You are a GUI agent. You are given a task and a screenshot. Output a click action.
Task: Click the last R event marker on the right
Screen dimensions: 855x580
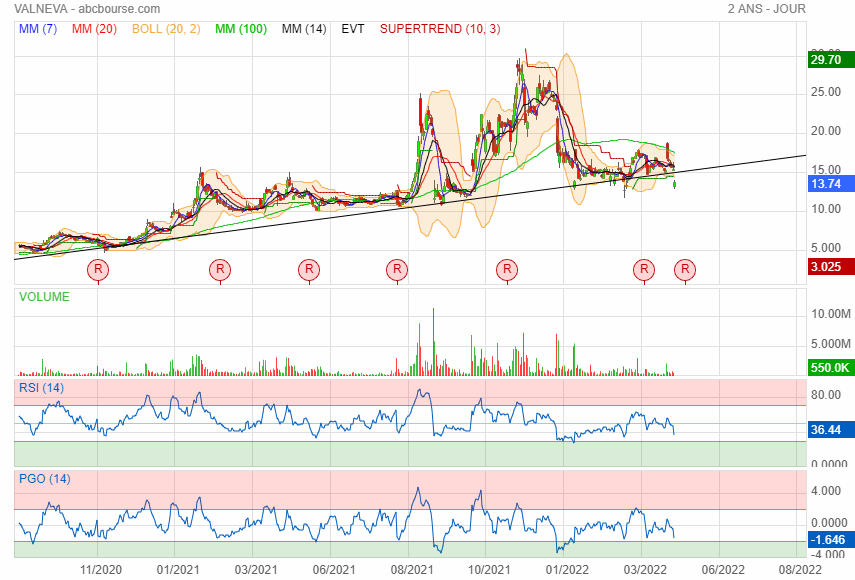[685, 269]
